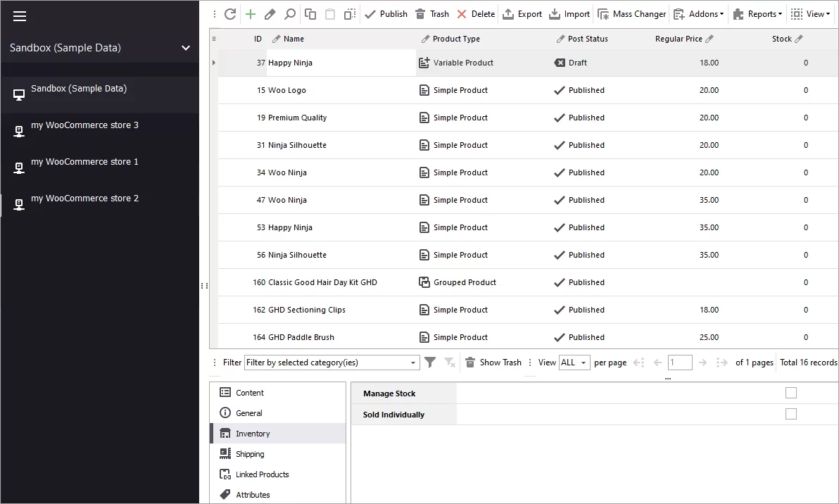Open the Filter by selected category dropdown
Viewport: 839px width, 504px height.
coord(412,362)
